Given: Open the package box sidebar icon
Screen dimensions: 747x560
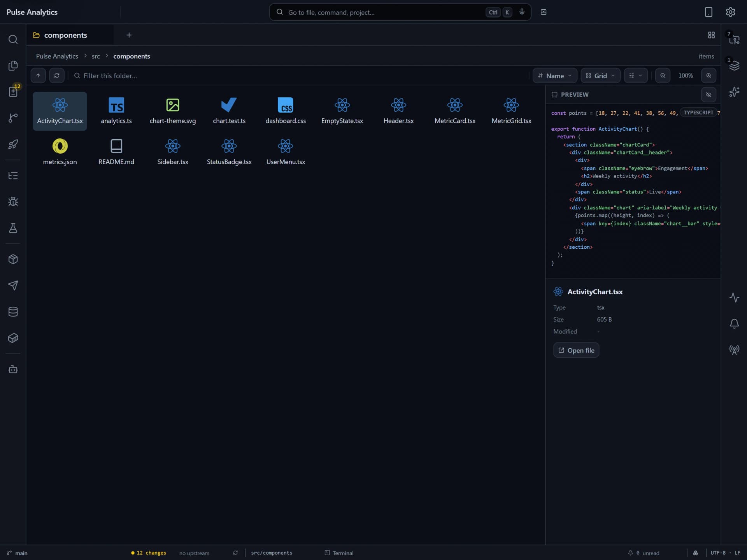Looking at the screenshot, I should [x=13, y=259].
